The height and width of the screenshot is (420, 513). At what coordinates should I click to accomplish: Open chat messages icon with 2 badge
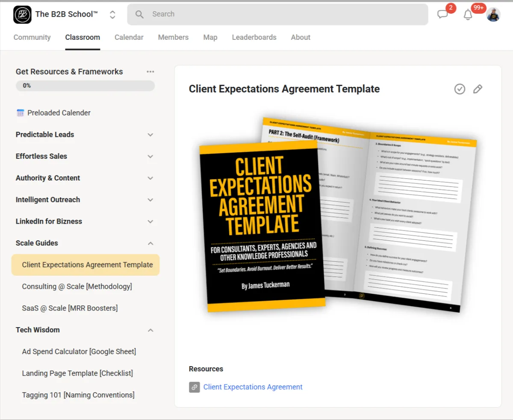click(x=442, y=15)
